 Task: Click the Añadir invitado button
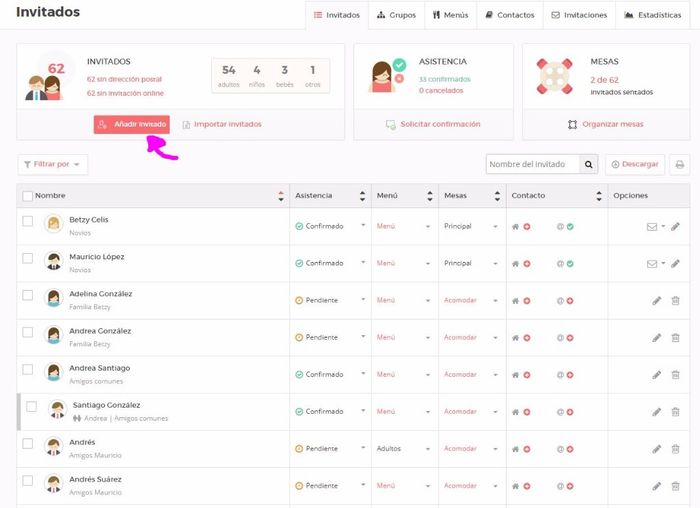(x=132, y=125)
